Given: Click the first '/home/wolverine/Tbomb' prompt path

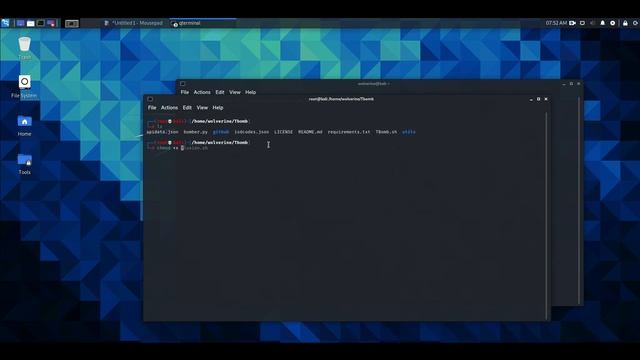Looking at the screenshot, I should pos(220,121).
